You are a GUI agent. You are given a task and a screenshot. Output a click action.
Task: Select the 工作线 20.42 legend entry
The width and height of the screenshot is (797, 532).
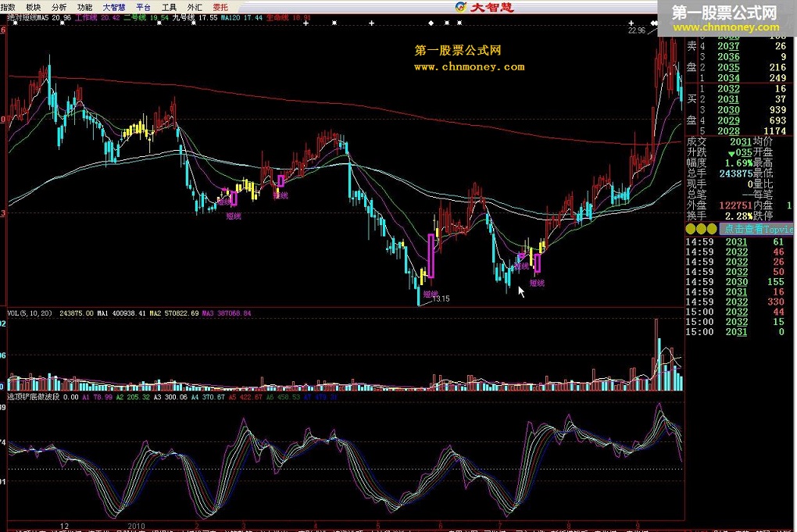[x=98, y=17]
